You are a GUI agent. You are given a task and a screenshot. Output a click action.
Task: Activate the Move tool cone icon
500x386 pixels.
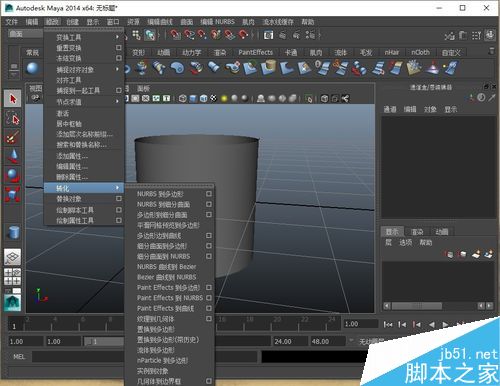pyautogui.click(x=13, y=156)
